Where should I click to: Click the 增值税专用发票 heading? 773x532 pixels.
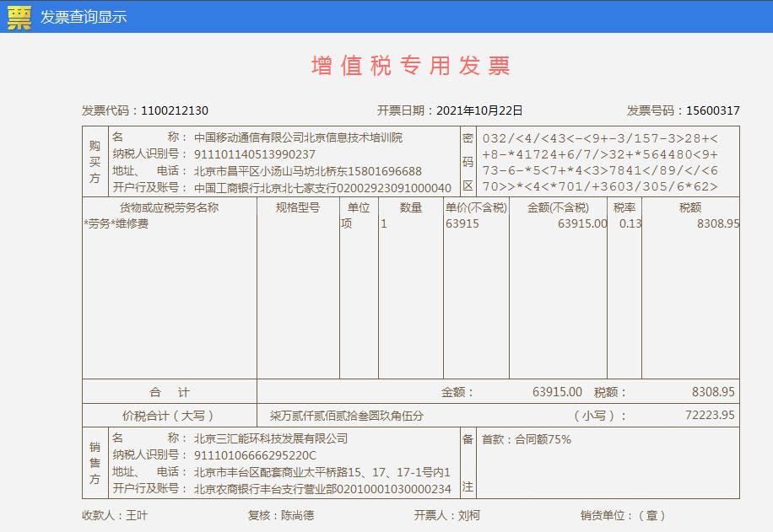coord(410,66)
